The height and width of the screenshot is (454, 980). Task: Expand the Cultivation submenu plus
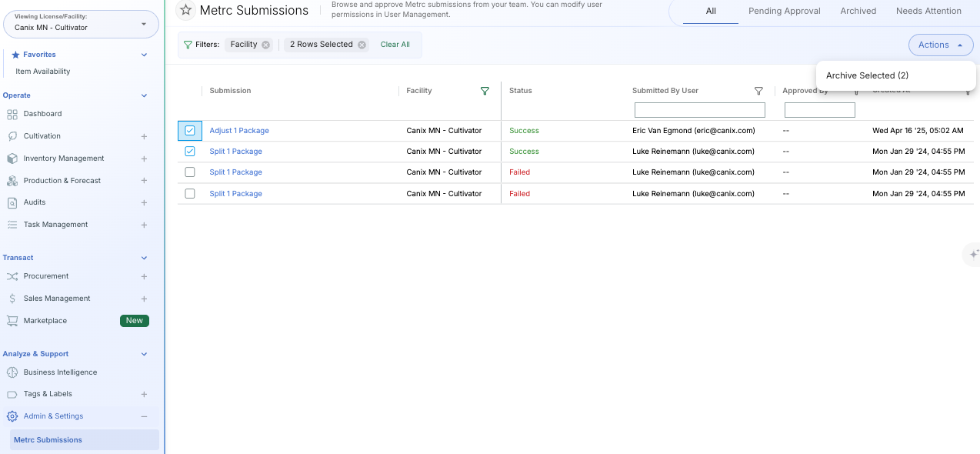point(144,136)
